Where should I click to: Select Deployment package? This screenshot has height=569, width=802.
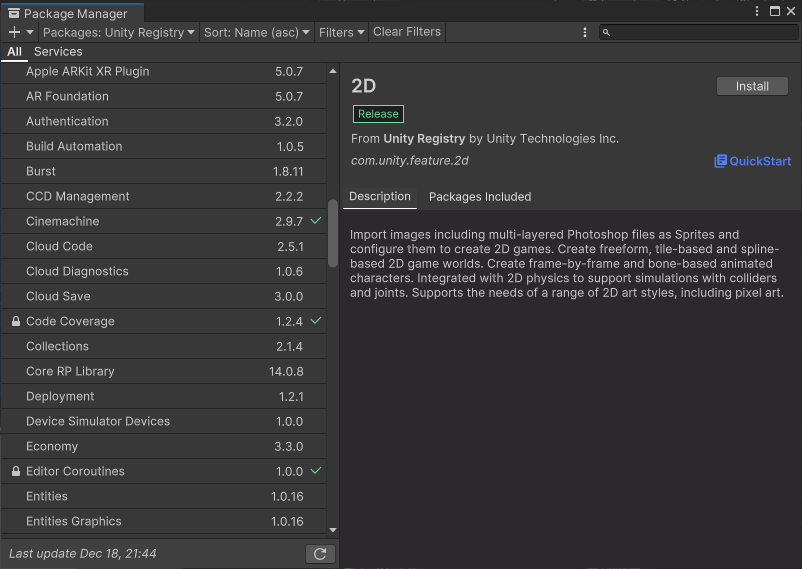(x=164, y=397)
